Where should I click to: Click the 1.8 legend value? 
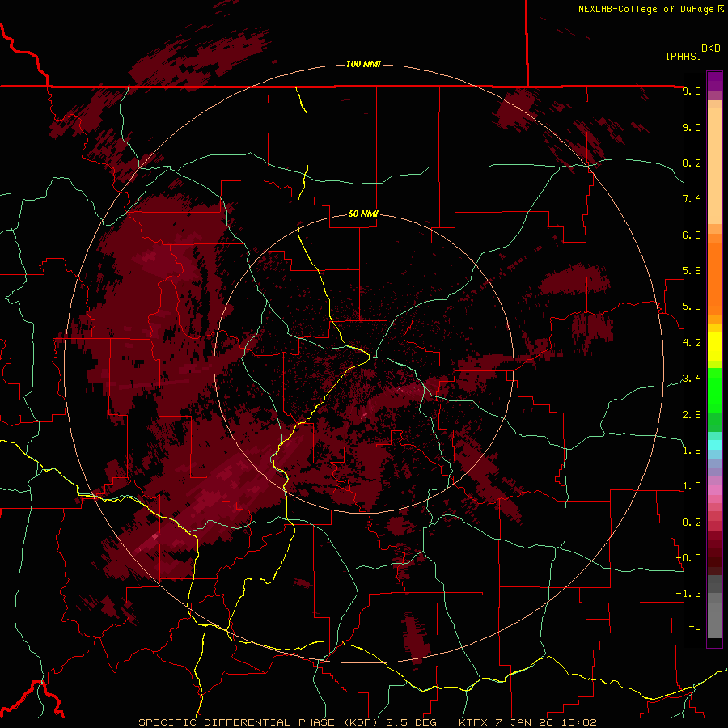[692, 451]
